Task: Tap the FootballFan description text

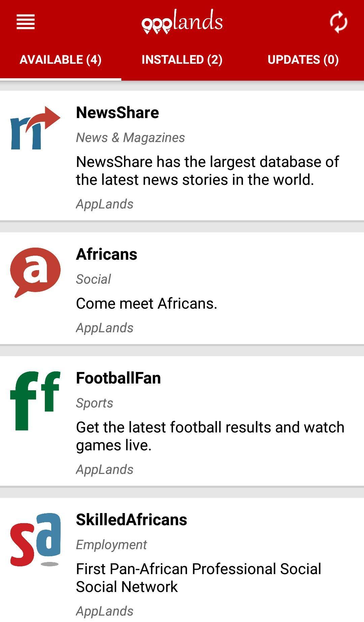Action: [x=210, y=436]
